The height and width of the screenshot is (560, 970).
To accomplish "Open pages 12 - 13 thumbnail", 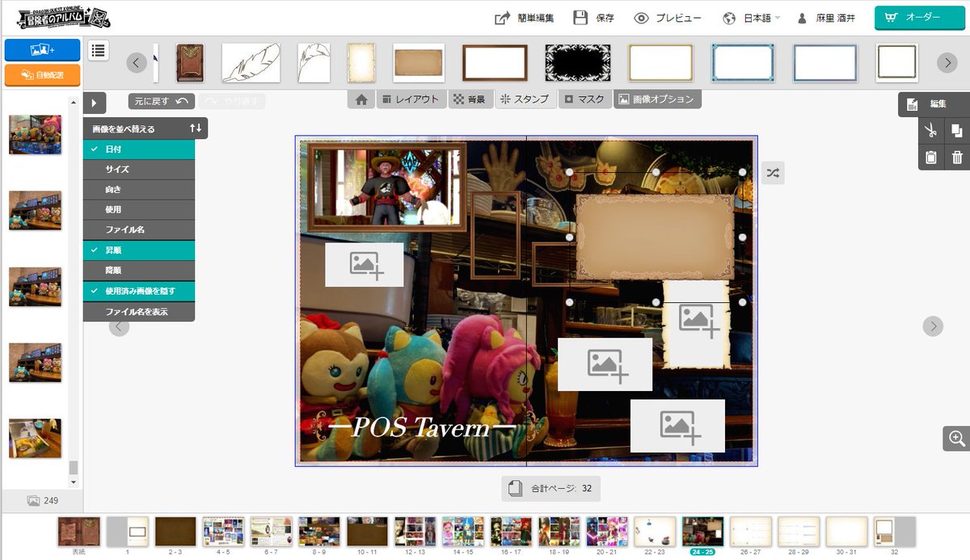I will click(415, 533).
